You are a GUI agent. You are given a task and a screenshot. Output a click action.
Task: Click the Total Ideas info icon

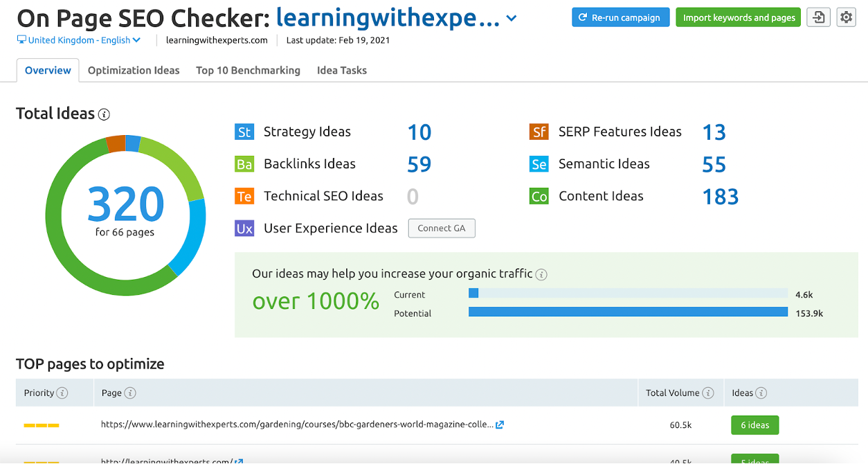pyautogui.click(x=104, y=115)
